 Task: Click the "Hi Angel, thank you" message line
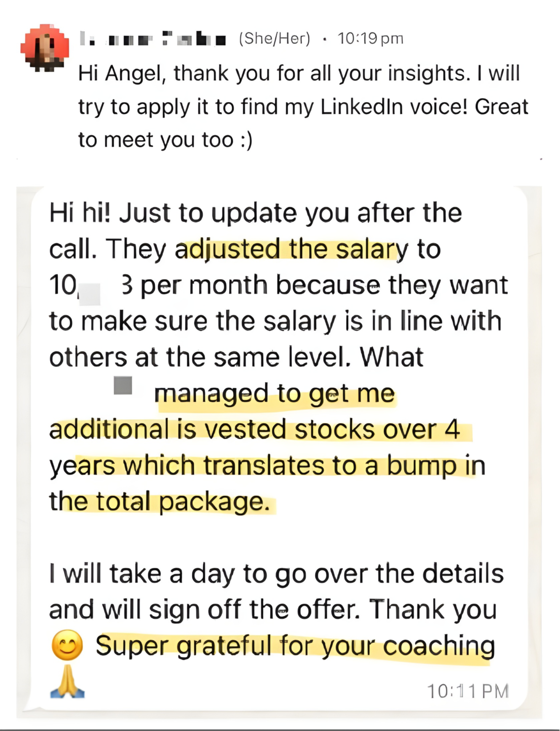click(x=299, y=74)
